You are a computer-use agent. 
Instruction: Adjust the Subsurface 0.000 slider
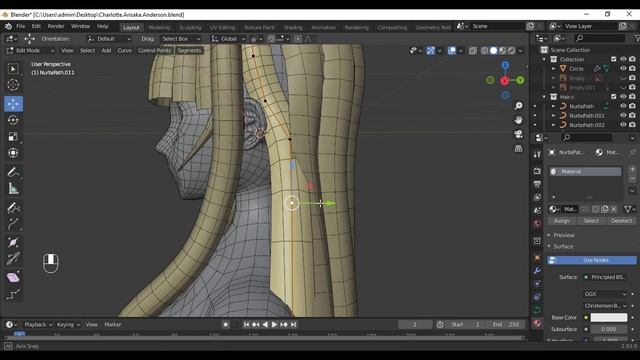(609, 329)
